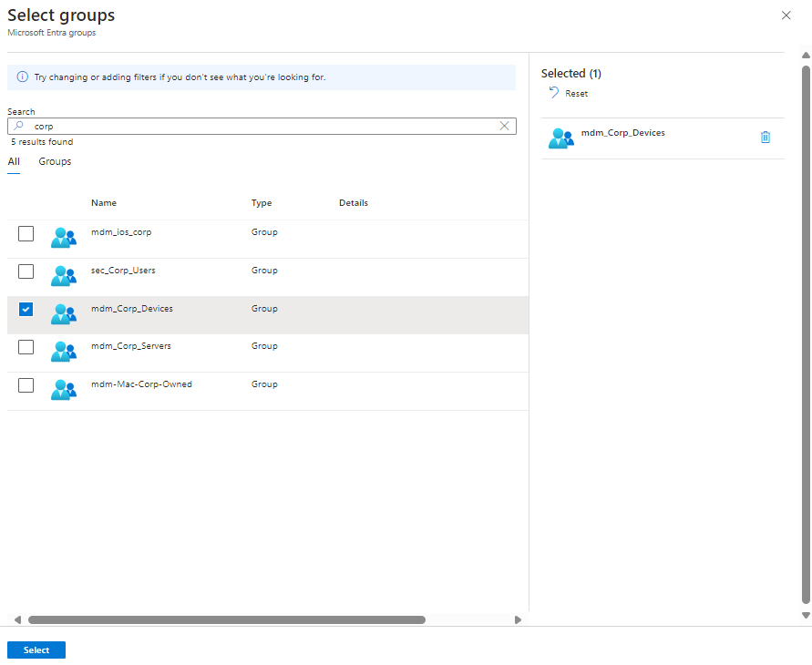Screen dimensions: 812x665
Task: Enable the mdm_Corp_Servers checkbox
Action: 26,347
